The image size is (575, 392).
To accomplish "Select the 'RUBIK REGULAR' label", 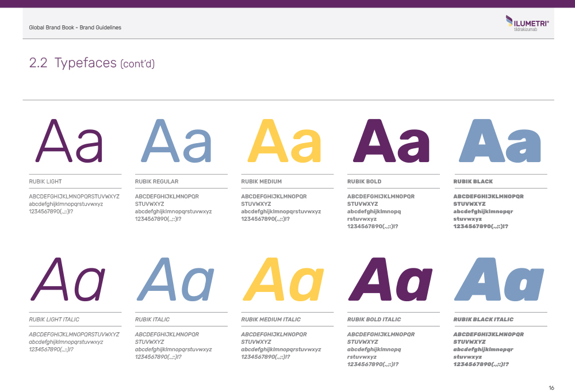I will 156,182.
